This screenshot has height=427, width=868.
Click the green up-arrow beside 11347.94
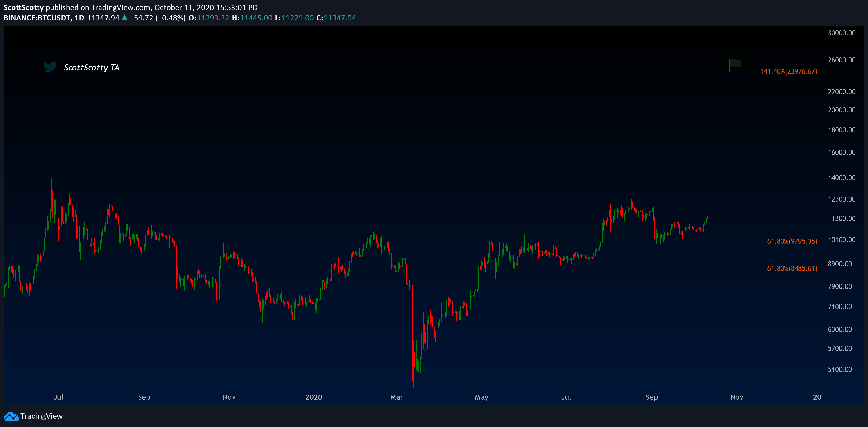pyautogui.click(x=124, y=18)
